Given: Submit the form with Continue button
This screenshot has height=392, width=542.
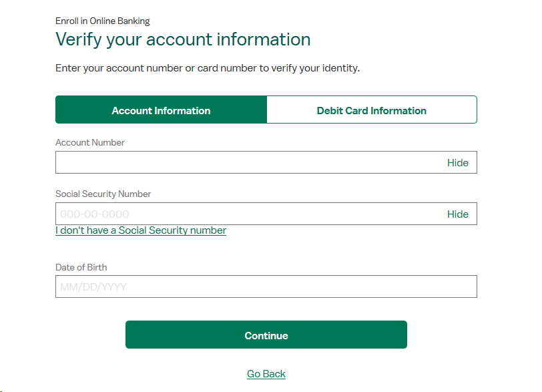Looking at the screenshot, I should pos(266,335).
